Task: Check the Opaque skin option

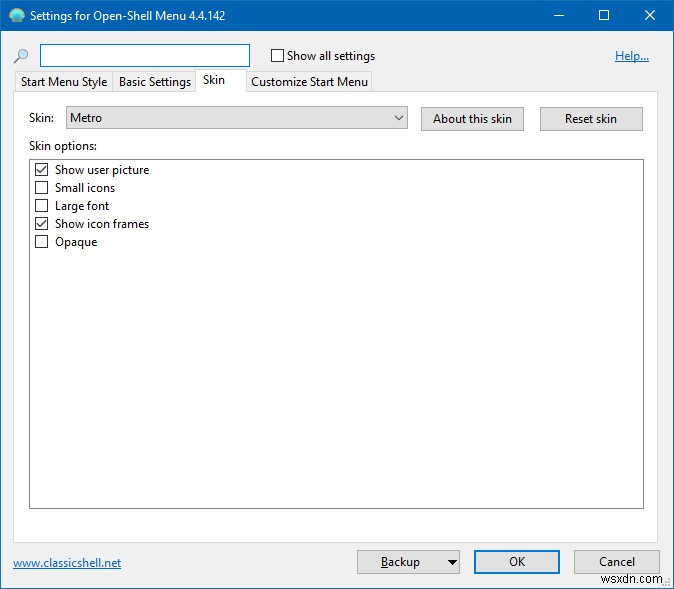Action: 42,242
